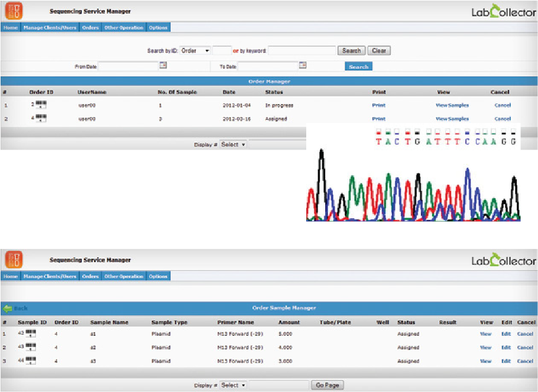
Task: Click the orange app logo in top screen
Action: coord(14,11)
